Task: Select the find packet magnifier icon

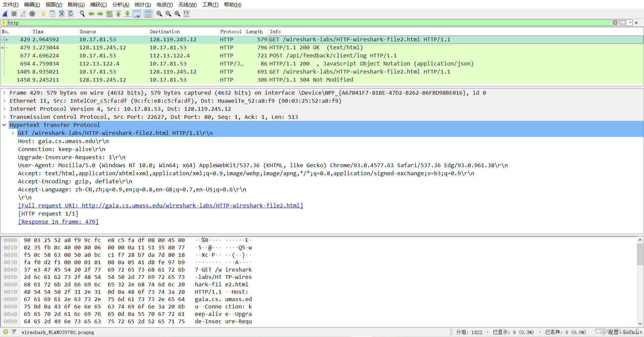Action: [82, 14]
